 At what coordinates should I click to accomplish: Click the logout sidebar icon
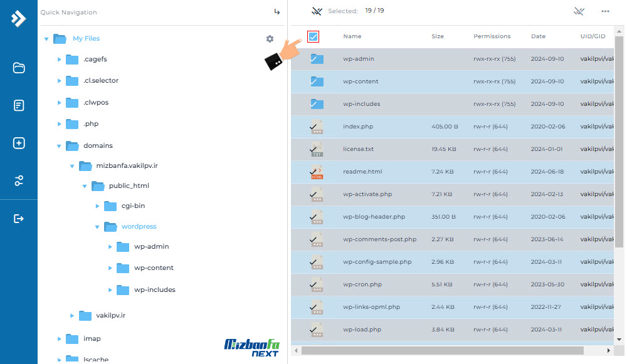pyautogui.click(x=19, y=219)
